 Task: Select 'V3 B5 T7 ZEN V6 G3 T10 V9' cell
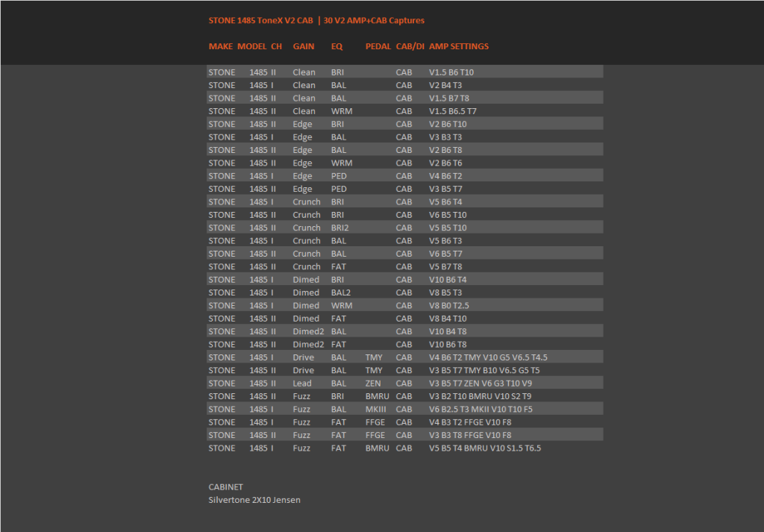(x=480, y=384)
